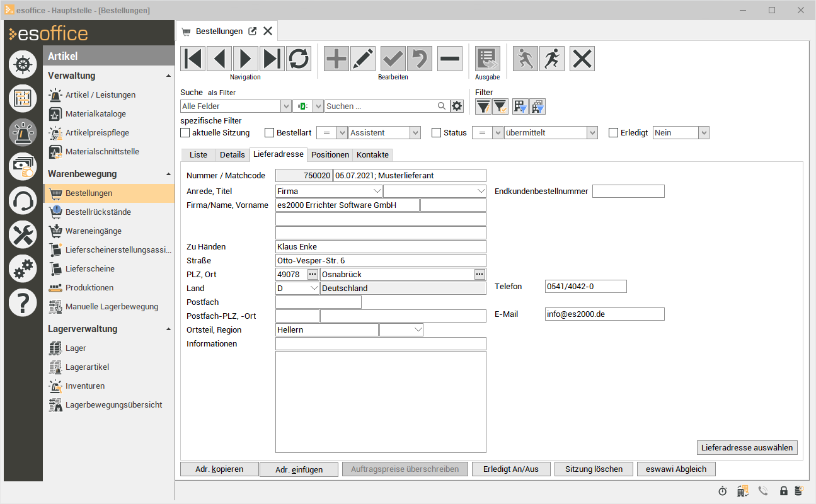Save changes with checkmark icon
The height and width of the screenshot is (504, 816).
tap(393, 59)
